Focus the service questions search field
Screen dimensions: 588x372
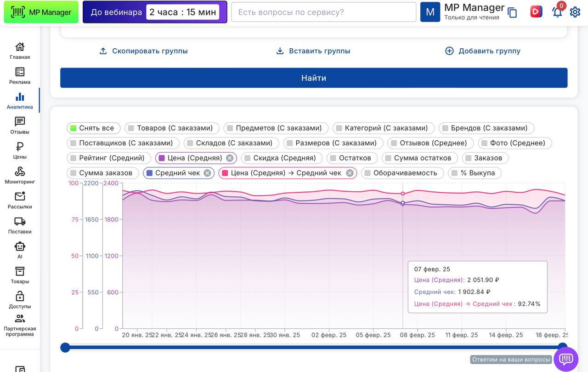pos(323,12)
